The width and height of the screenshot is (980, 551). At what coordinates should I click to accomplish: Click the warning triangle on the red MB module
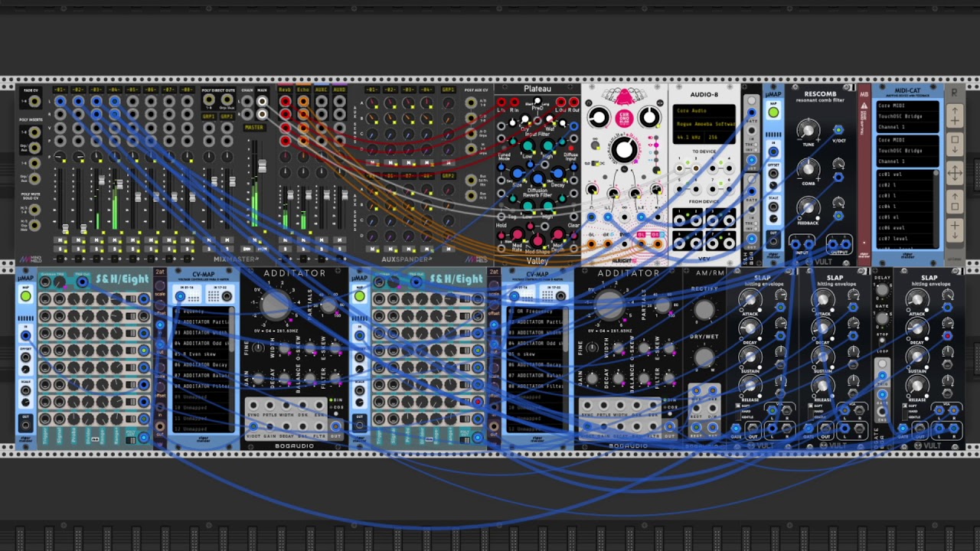[x=864, y=106]
